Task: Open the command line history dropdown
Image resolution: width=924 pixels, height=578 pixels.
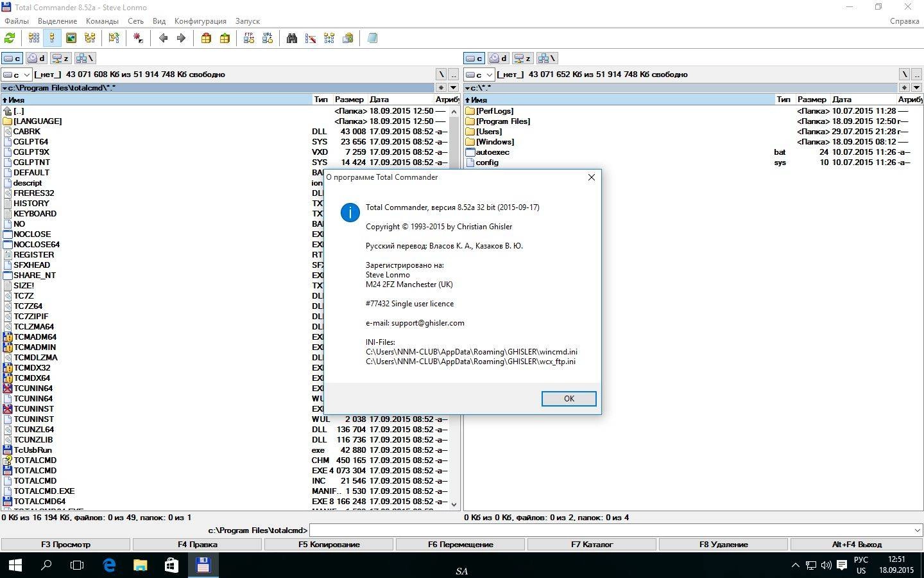Action: click(917, 530)
